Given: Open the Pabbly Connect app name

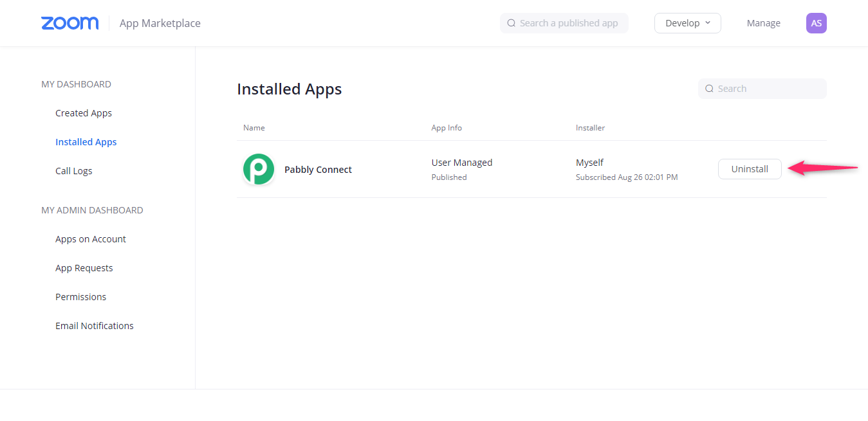Looking at the screenshot, I should (319, 170).
